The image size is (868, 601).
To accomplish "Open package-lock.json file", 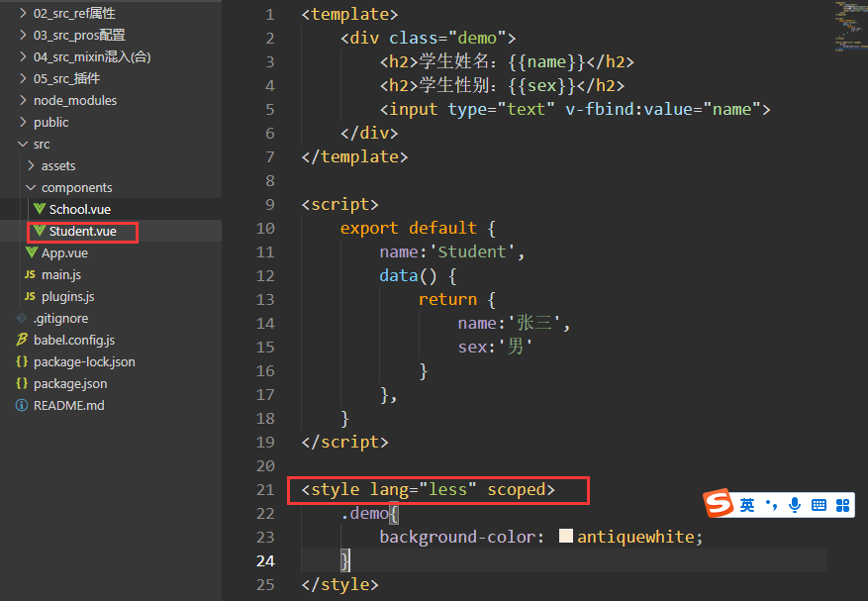I will (84, 361).
